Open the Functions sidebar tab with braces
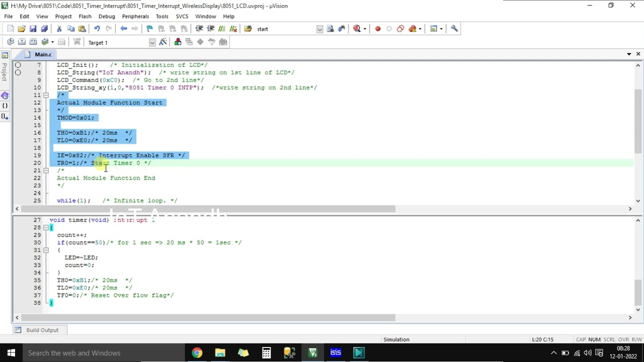This screenshot has height=362, width=644. click(5, 106)
